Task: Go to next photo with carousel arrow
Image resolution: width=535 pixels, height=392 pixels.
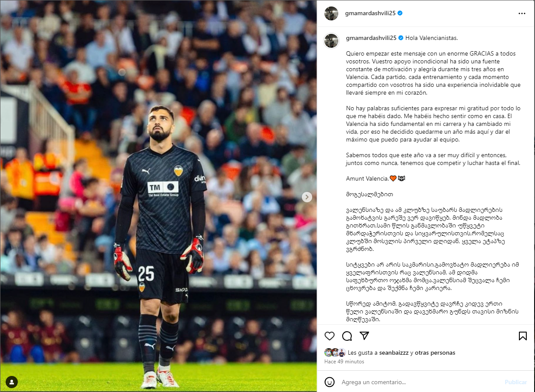Action: tap(307, 197)
